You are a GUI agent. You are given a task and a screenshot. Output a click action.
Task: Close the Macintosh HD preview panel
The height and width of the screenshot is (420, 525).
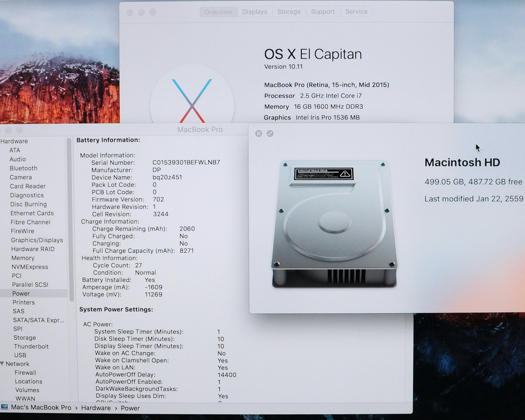(x=258, y=134)
